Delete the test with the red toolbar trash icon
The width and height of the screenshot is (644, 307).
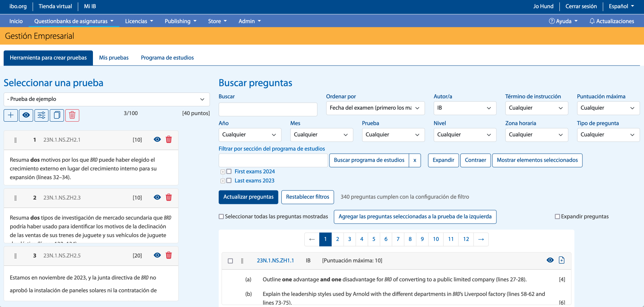coord(72,115)
